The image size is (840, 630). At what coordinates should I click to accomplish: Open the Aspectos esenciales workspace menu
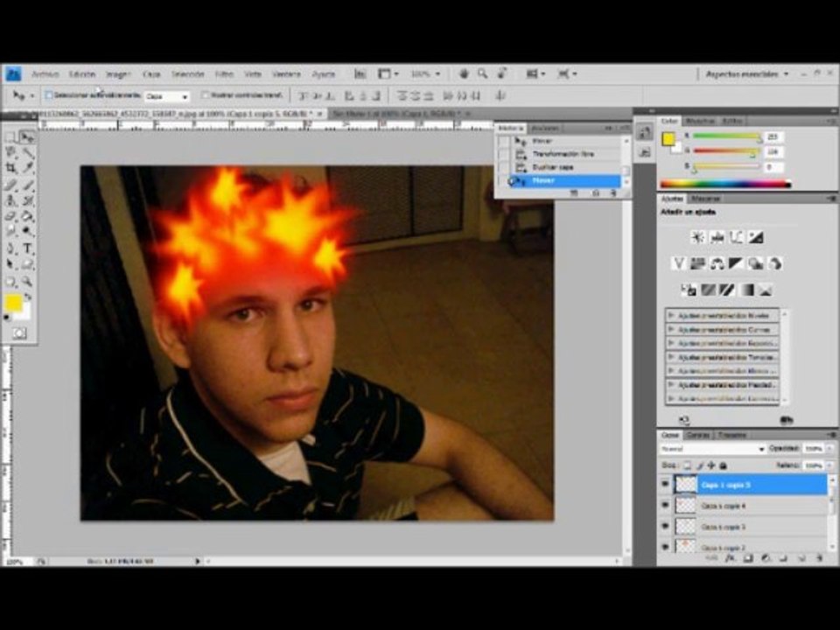pos(746,73)
